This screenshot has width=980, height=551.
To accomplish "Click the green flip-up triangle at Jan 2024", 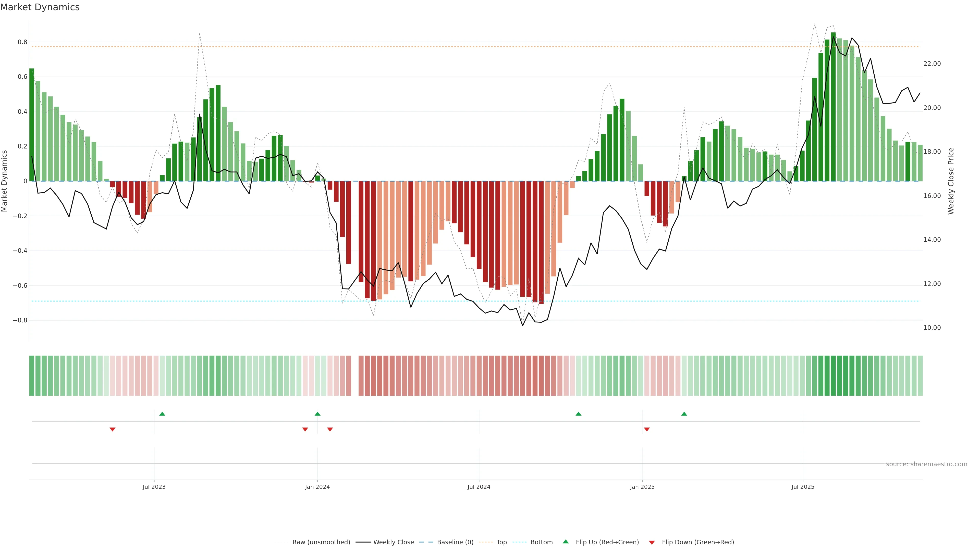I will [x=318, y=414].
